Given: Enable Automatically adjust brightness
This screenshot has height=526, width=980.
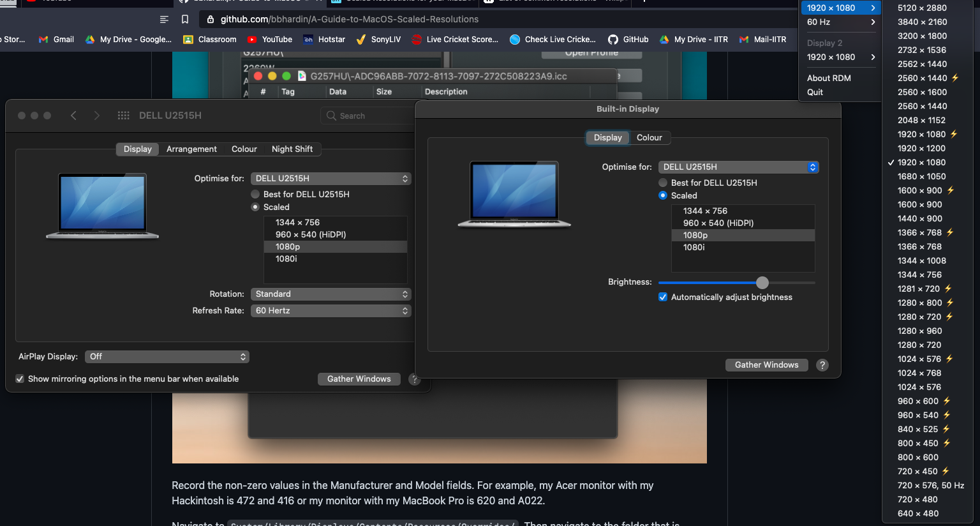Looking at the screenshot, I should pyautogui.click(x=662, y=297).
